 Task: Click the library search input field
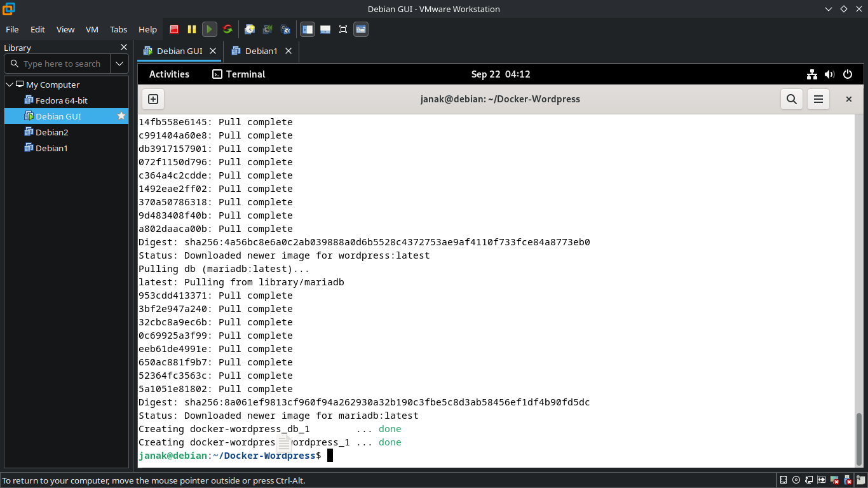click(62, 64)
